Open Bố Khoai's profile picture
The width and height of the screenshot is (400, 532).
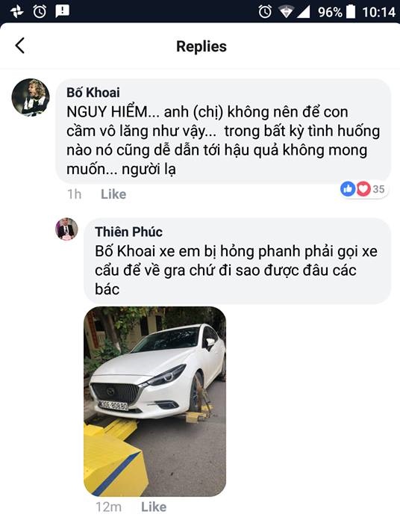(x=31, y=98)
